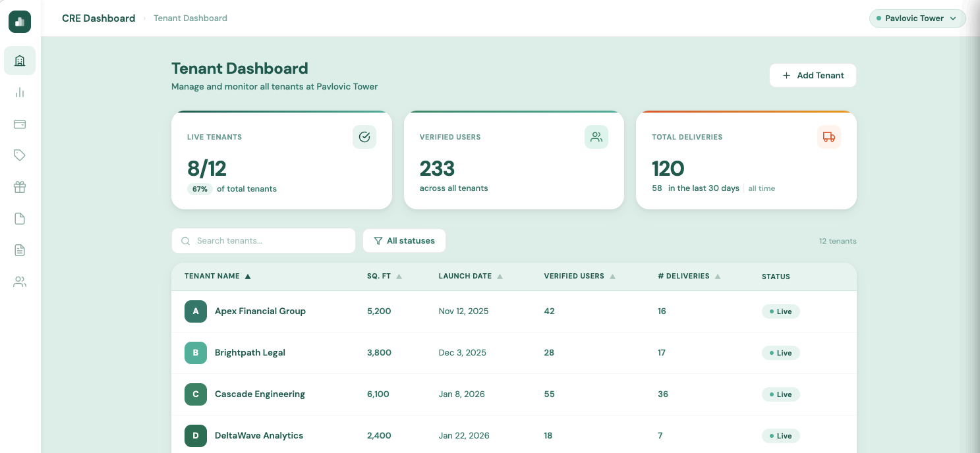
Task: Sort by Verified Users column header
Action: click(579, 277)
